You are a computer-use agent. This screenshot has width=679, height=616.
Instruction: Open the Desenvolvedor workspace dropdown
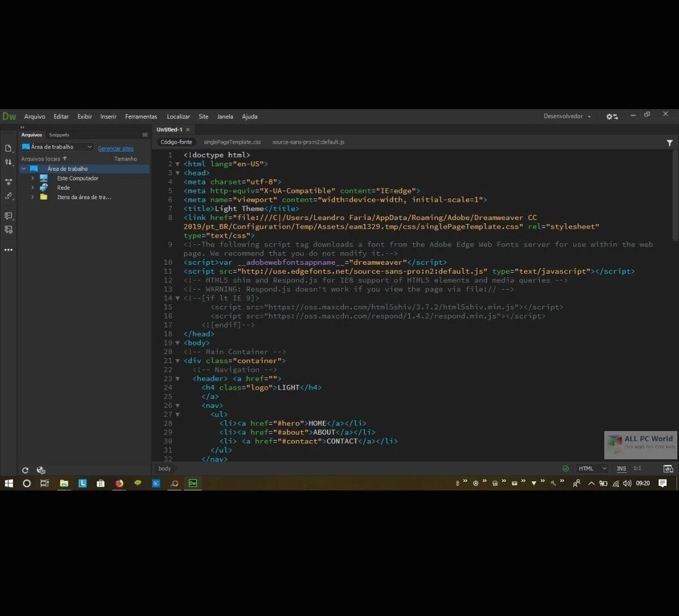coord(566,116)
